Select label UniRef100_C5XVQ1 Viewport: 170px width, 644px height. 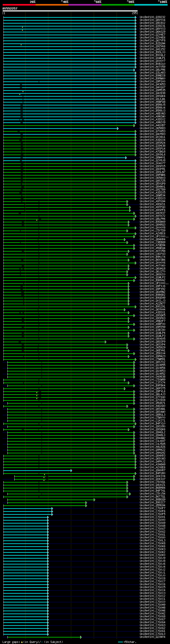[152, 482]
